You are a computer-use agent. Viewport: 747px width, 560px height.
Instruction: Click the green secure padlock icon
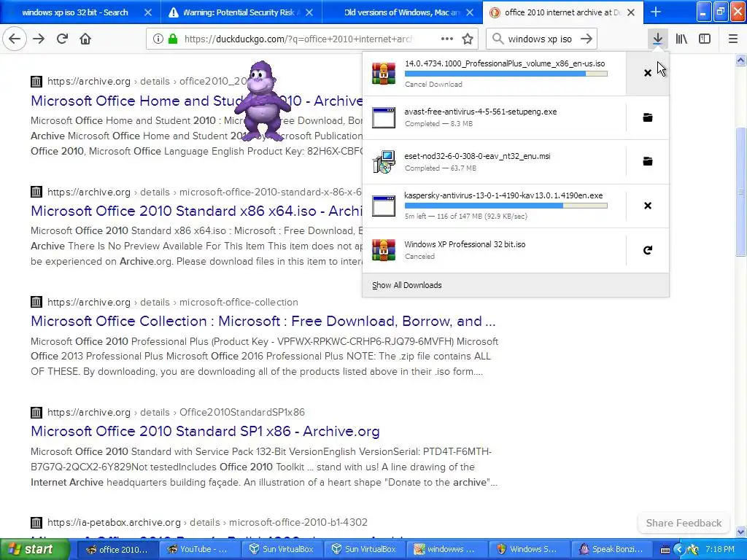coord(172,39)
